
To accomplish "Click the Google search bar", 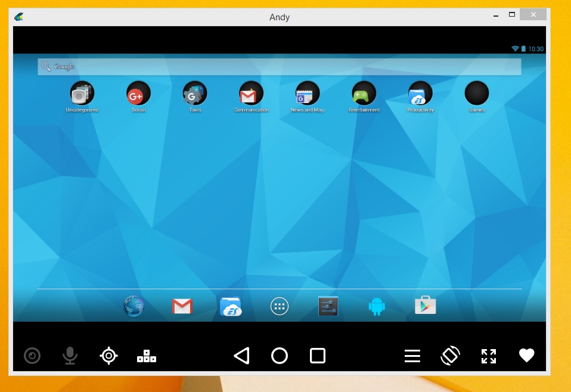I will pyautogui.click(x=280, y=67).
